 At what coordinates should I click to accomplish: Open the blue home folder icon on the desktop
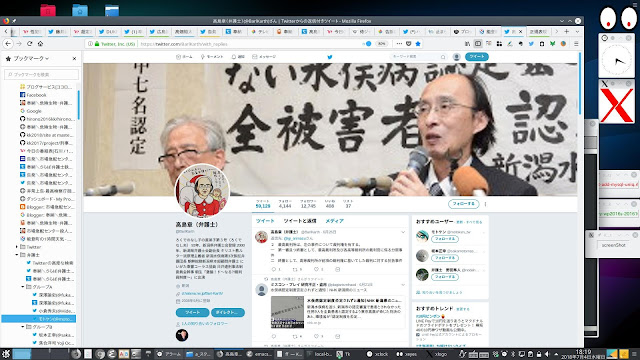point(80,10)
